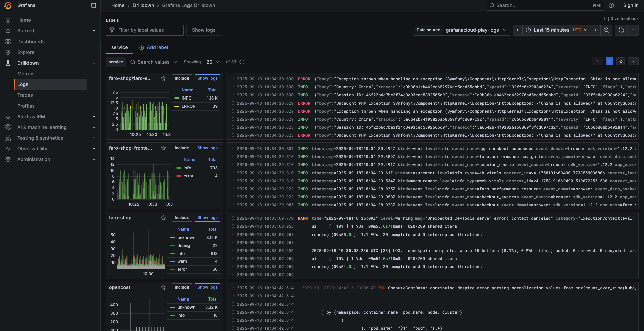644x331 pixels.
Task: Toggle ERROR series in faro-shop/faro-s legend
Action: (188, 106)
